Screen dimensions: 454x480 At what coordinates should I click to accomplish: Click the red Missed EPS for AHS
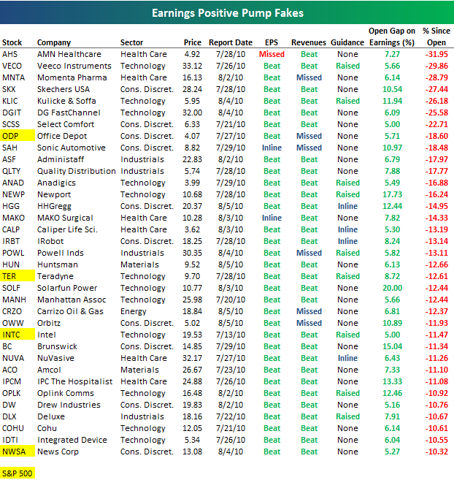pyautogui.click(x=272, y=54)
